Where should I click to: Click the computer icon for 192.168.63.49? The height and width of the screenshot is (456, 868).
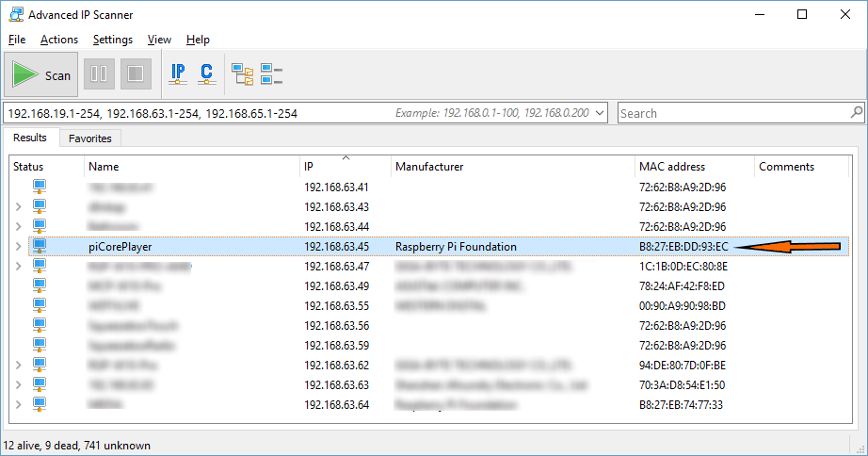coord(40,285)
